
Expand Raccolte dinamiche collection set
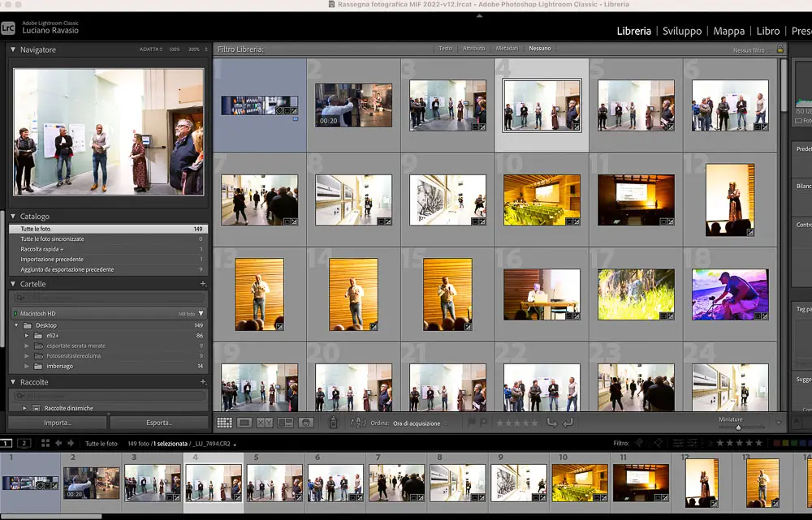[24, 408]
